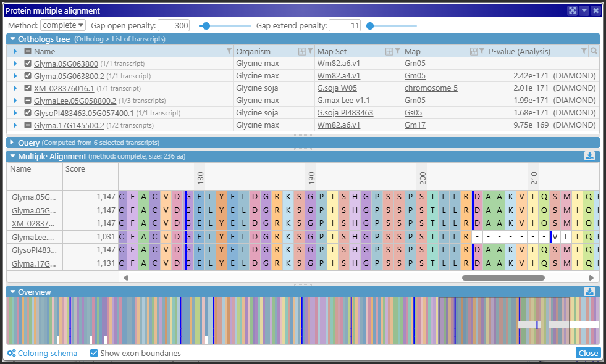Toggle the Glyma.17G145500.2 row checkbox
The width and height of the screenshot is (606, 364).
pyautogui.click(x=28, y=125)
